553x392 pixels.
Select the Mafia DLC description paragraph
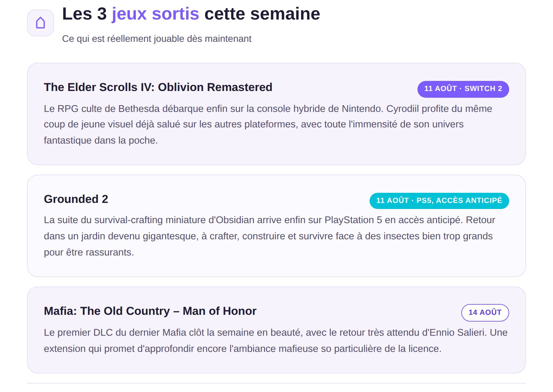tap(275, 340)
